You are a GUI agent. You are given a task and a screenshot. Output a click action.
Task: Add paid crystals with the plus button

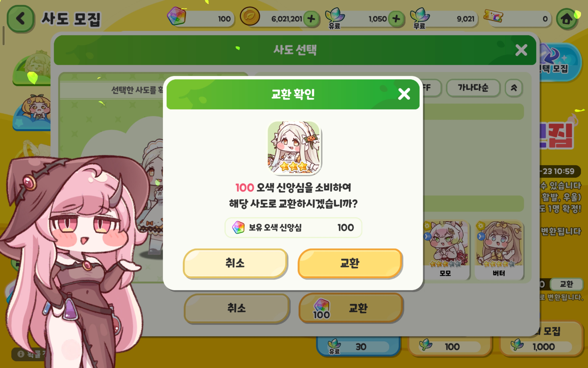396,19
